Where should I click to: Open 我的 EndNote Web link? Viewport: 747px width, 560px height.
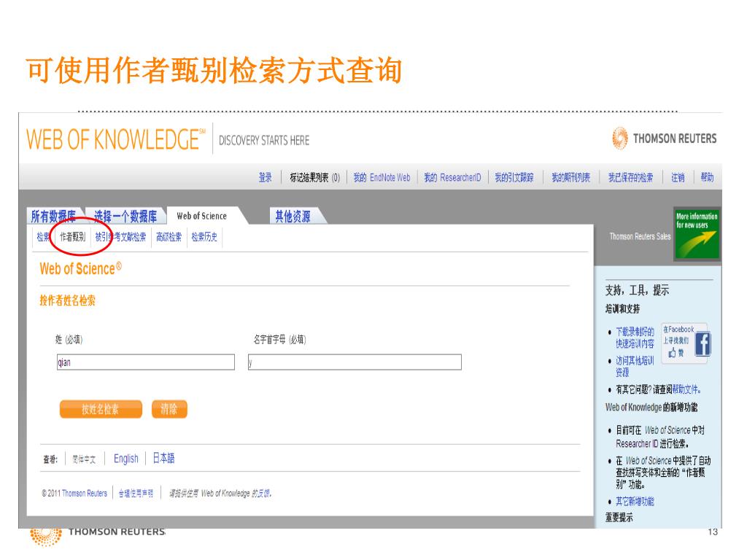point(382,178)
